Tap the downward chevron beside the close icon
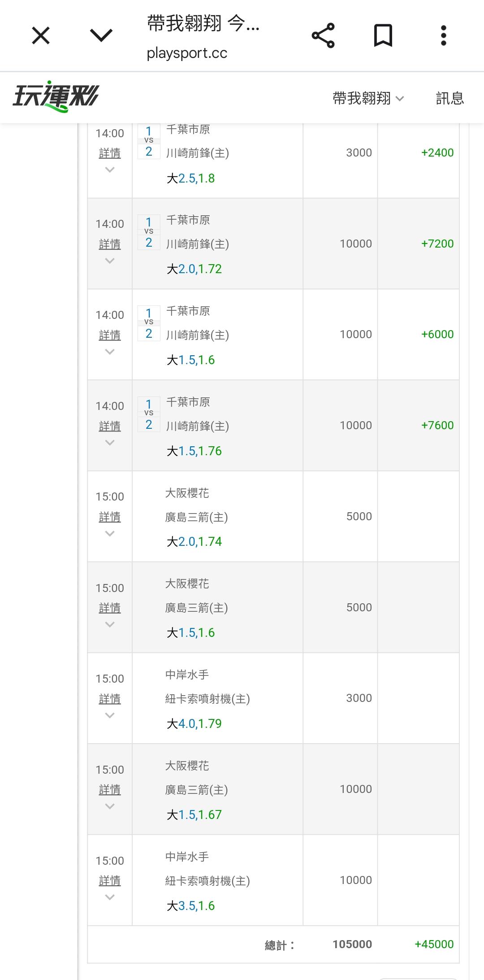Screen dimensions: 484x980 [101, 35]
